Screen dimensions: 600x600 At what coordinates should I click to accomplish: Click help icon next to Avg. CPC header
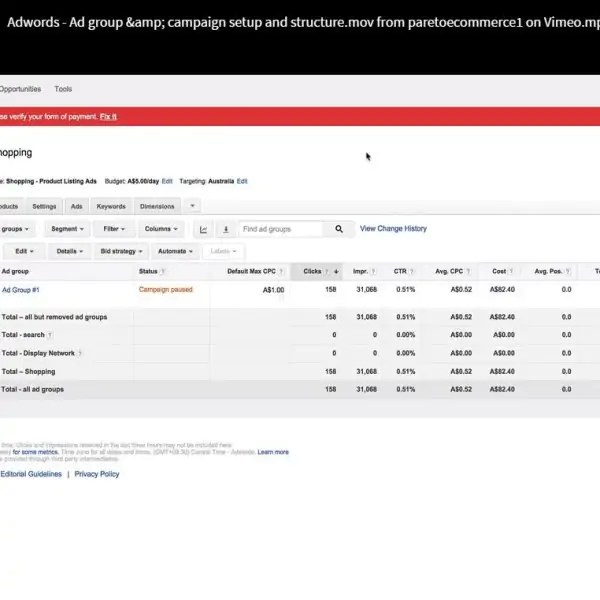click(x=468, y=271)
